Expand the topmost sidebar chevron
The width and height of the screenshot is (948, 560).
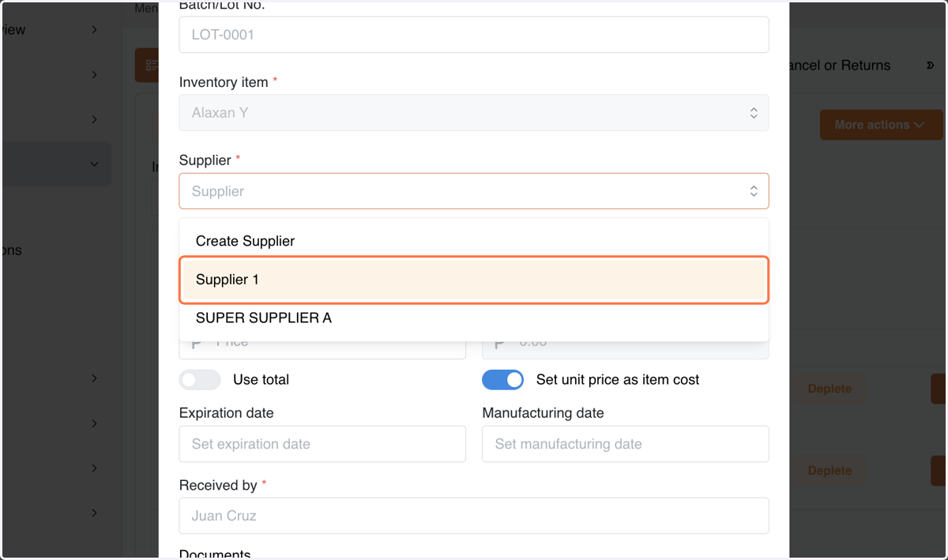pyautogui.click(x=94, y=30)
